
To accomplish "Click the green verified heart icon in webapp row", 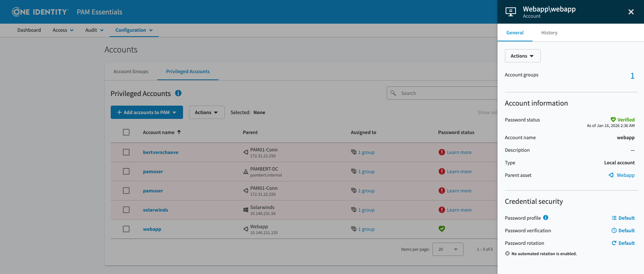I will click(x=441, y=229).
